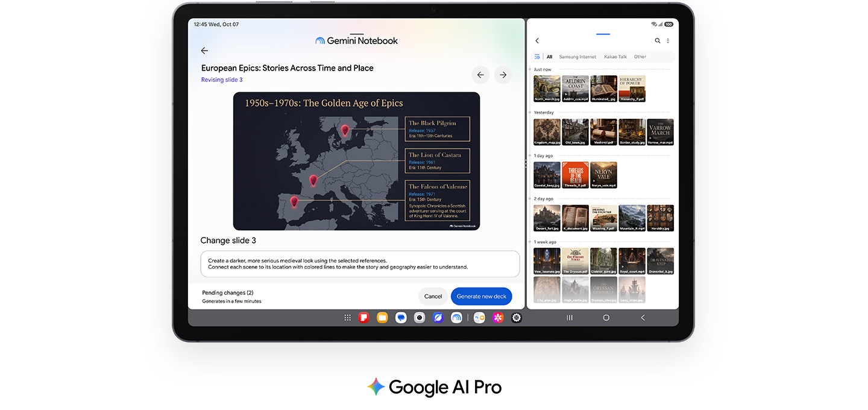Open the file panel's more options menu
Screen dimensions: 868x410
668,41
